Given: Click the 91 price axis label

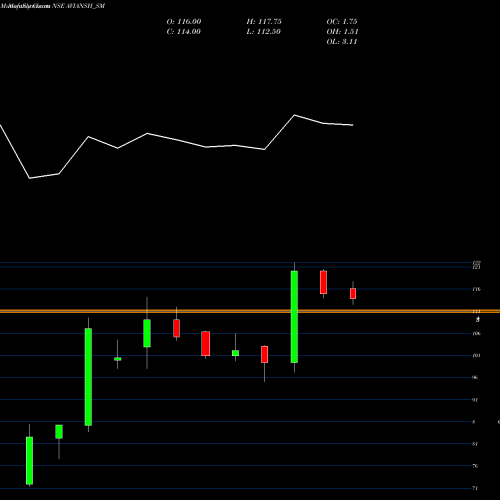Looking at the screenshot, I should (475, 400).
